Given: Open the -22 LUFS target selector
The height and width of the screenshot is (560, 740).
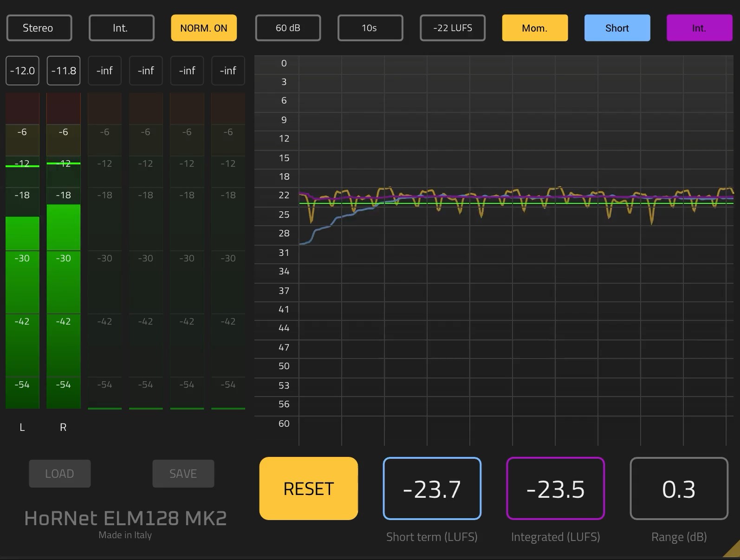Looking at the screenshot, I should tap(453, 28).
